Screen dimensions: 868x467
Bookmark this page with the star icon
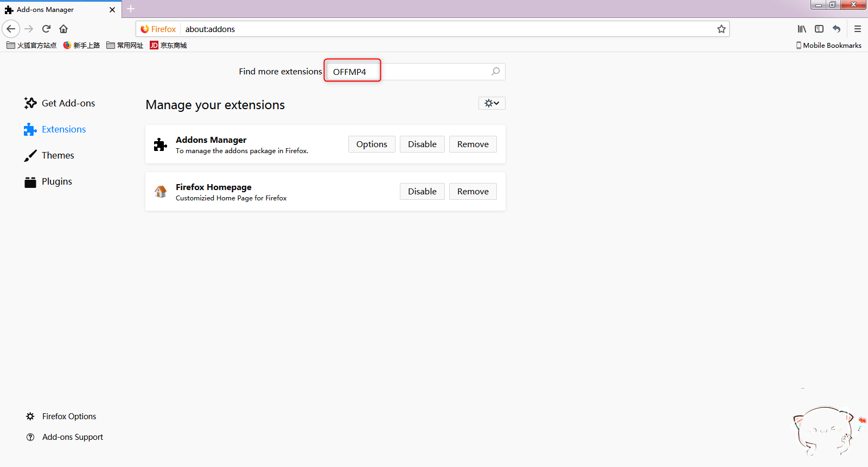click(721, 29)
